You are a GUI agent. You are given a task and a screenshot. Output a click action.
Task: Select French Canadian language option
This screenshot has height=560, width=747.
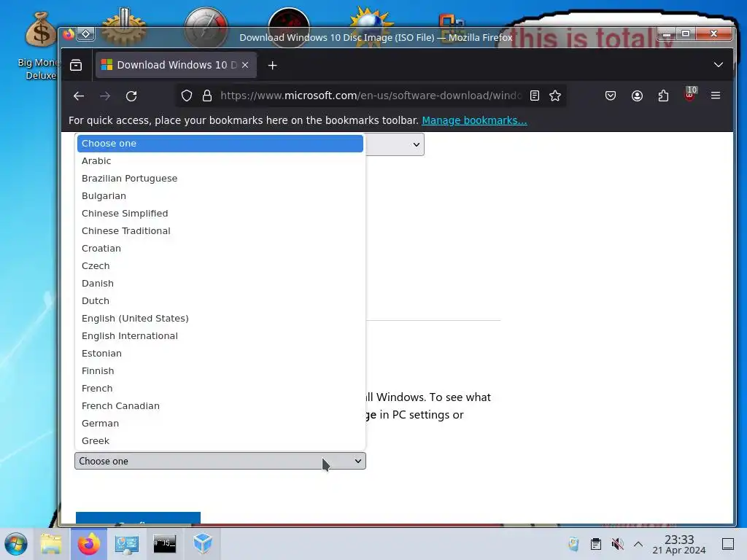[220, 406]
